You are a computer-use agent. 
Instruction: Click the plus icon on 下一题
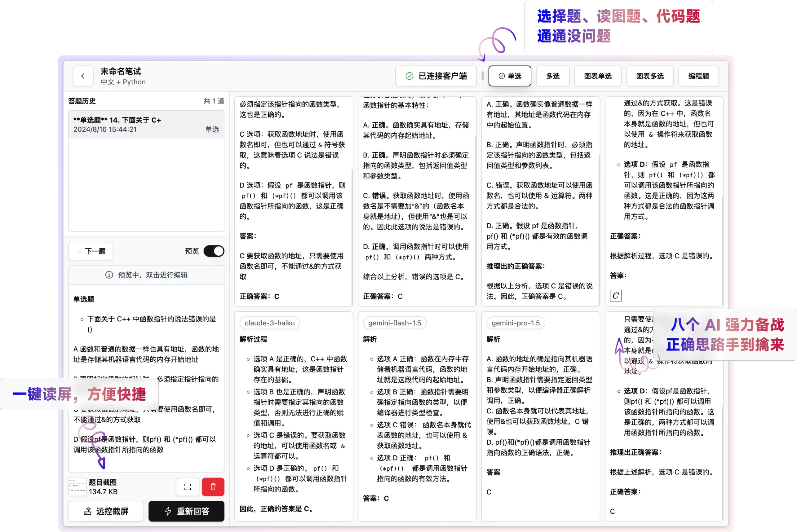pyautogui.click(x=79, y=251)
